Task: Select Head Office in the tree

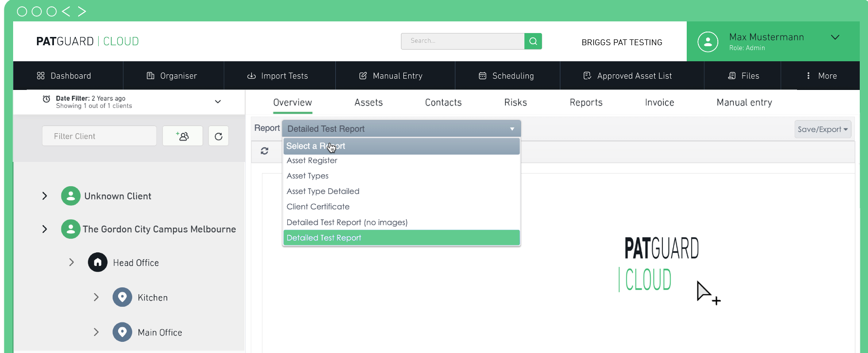Action: (x=136, y=263)
